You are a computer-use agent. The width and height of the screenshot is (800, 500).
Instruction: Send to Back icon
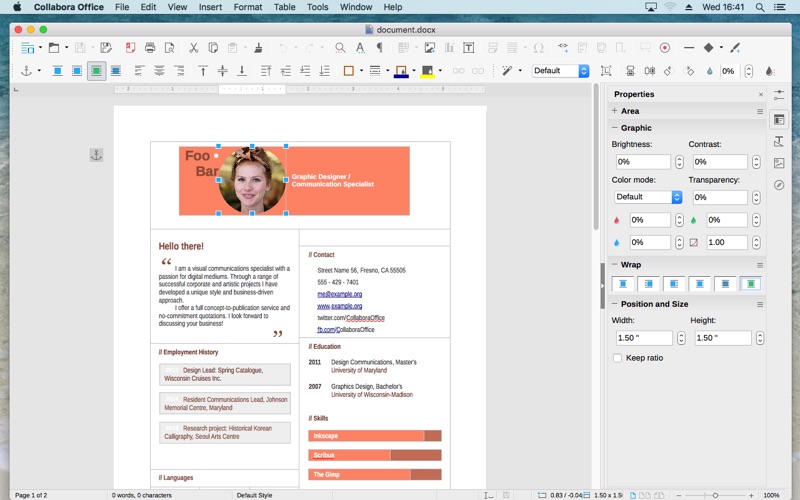tap(324, 71)
